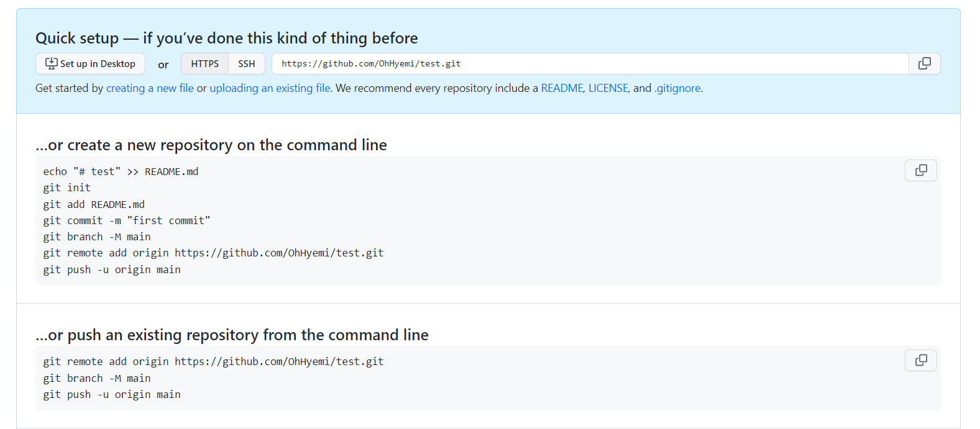Click the repository URL input field
980x429 pixels.
click(x=590, y=63)
